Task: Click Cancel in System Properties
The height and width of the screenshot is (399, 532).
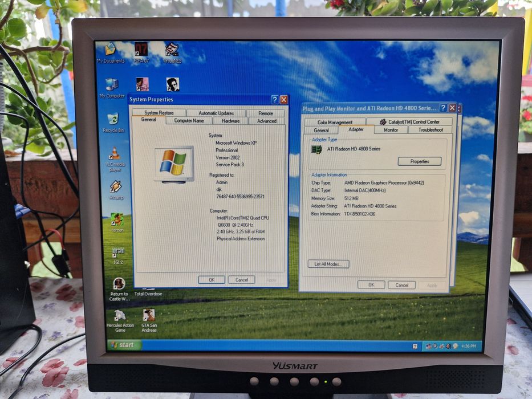Action: tap(242, 280)
